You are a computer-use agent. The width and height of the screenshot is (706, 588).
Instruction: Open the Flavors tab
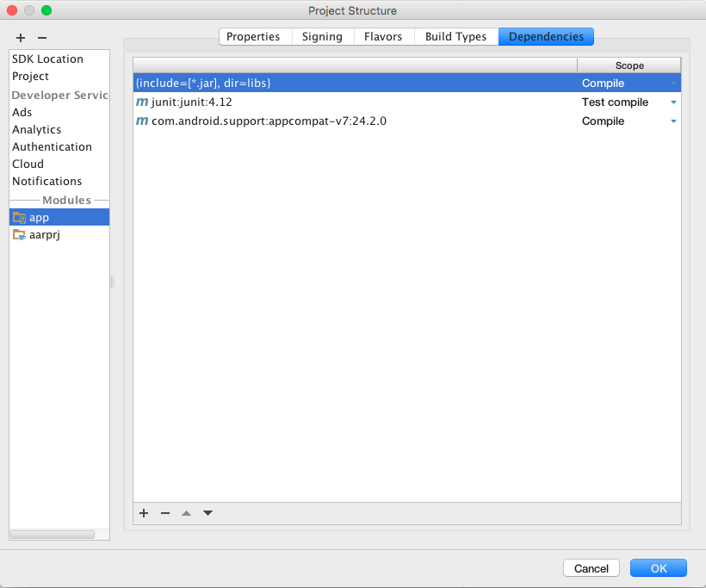coord(384,36)
